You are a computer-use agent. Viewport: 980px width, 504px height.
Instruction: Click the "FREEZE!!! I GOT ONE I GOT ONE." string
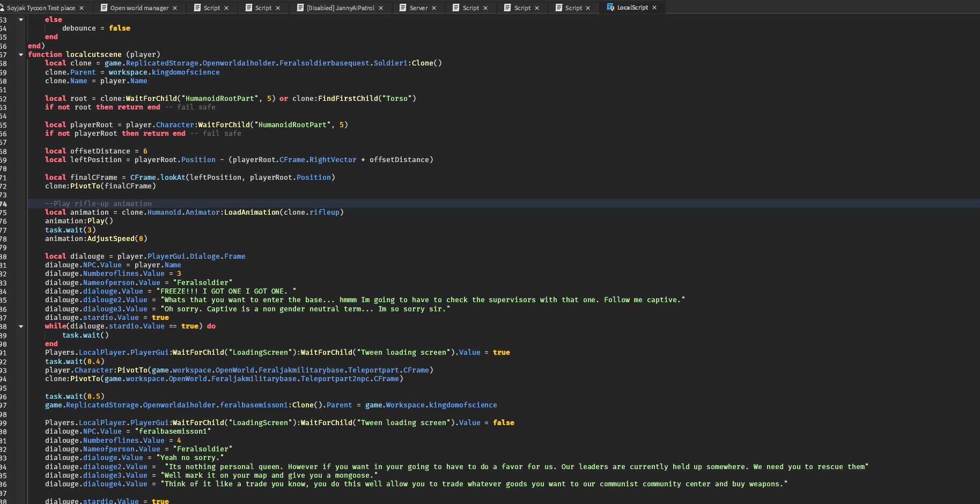coord(226,291)
